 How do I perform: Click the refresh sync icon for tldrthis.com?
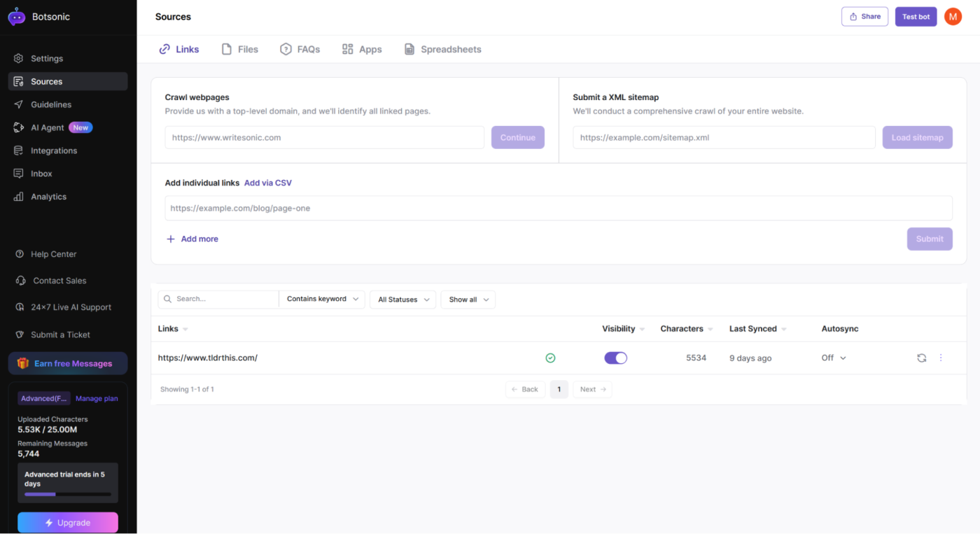(x=922, y=358)
